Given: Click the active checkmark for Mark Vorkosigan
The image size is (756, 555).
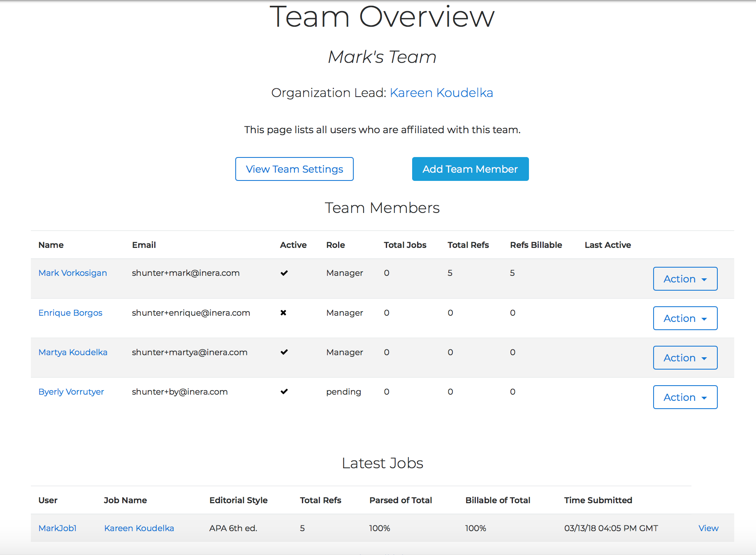Looking at the screenshot, I should coord(284,273).
